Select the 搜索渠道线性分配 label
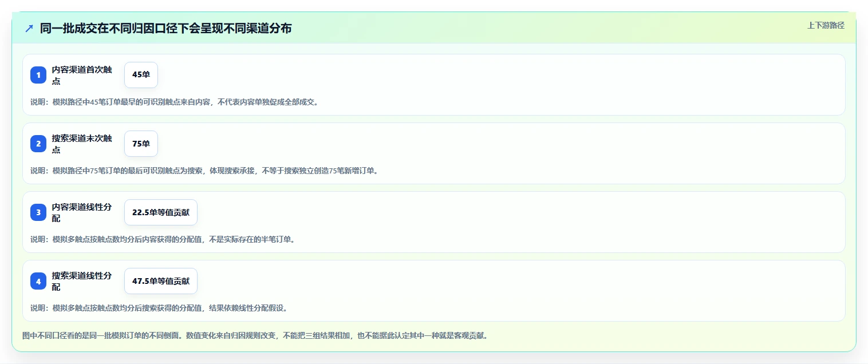The image size is (868, 364). [82, 281]
